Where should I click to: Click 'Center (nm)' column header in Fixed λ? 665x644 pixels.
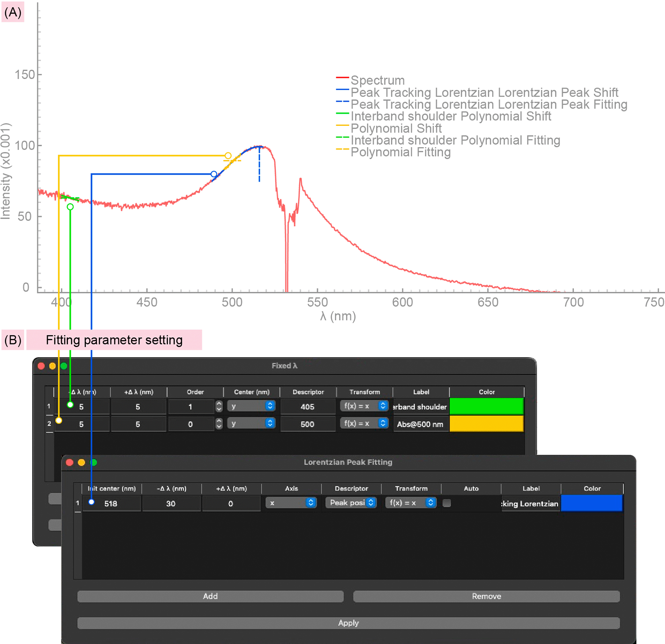(252, 392)
